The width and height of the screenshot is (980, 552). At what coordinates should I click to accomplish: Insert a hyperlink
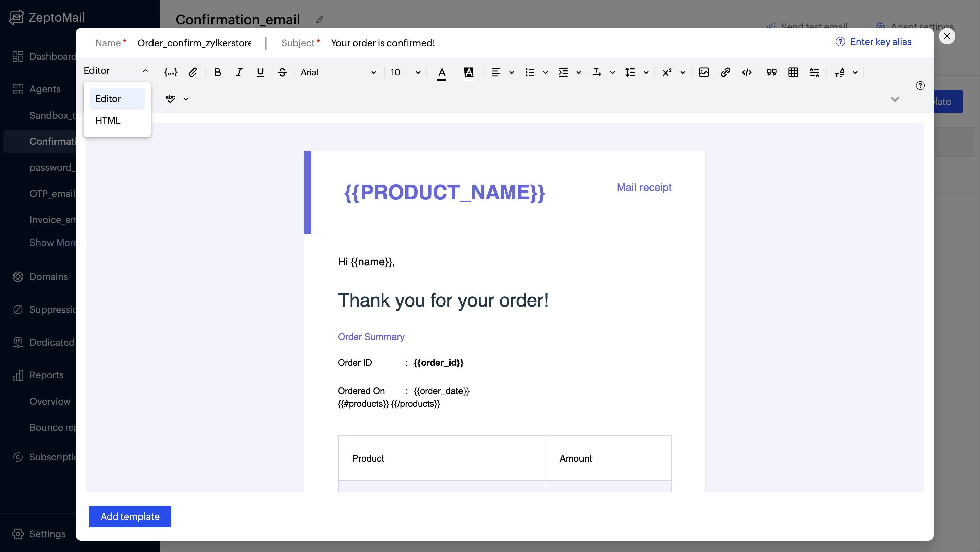pos(725,72)
